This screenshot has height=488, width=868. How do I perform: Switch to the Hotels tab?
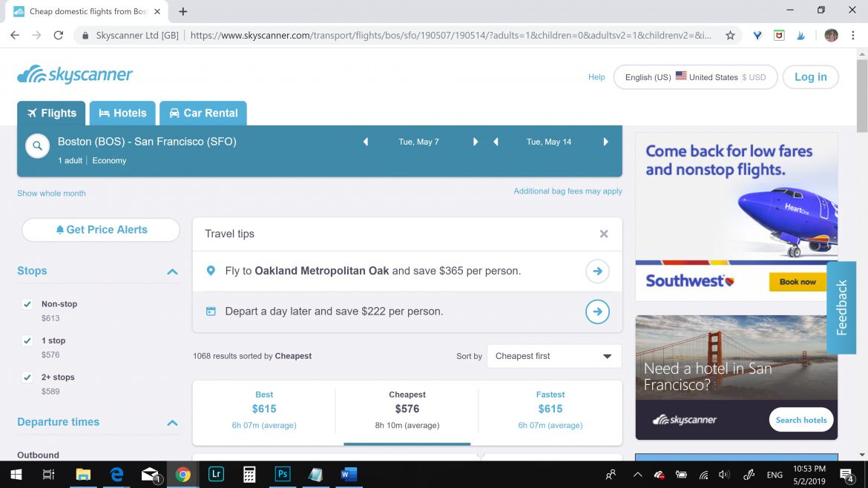coord(122,113)
